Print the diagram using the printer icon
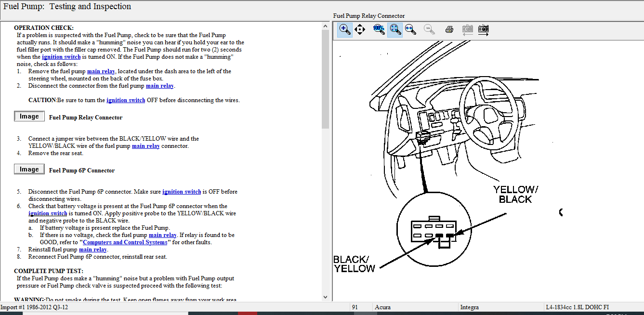Image resolution: width=644 pixels, height=315 pixels. [x=449, y=29]
